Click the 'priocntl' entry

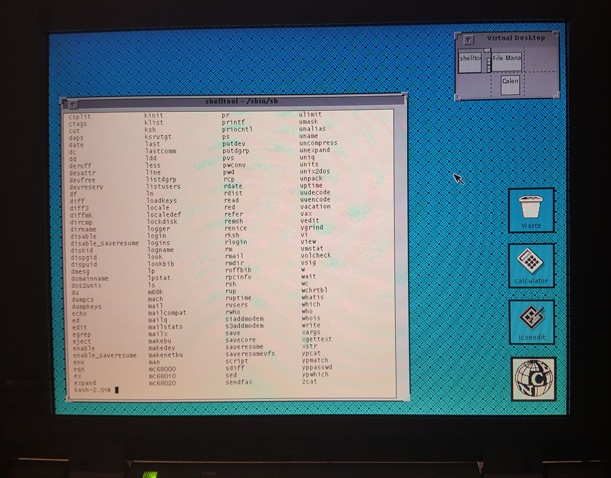tap(237, 129)
